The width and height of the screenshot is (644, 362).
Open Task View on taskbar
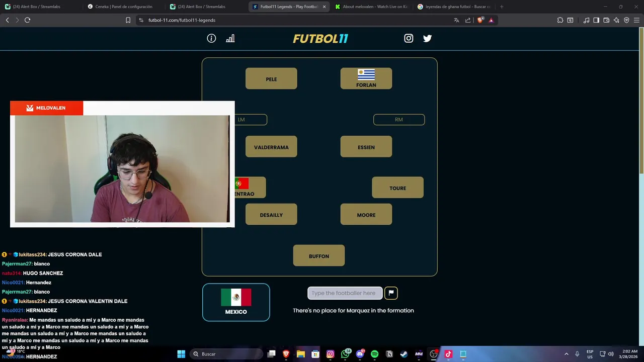coord(271,354)
